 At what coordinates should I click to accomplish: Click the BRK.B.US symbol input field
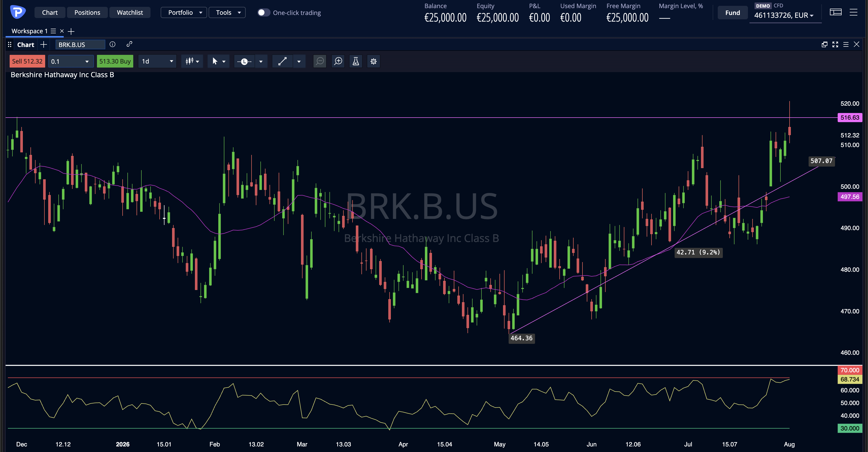pos(80,44)
